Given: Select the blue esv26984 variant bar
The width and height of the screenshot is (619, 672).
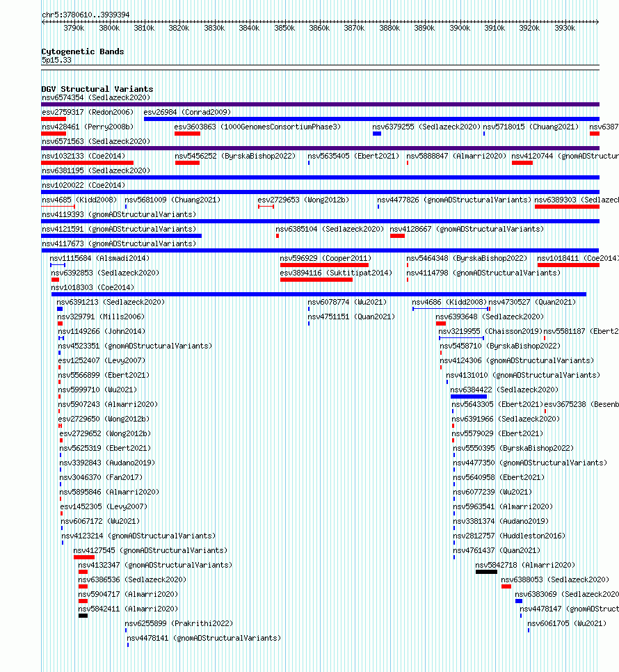Looking at the screenshot, I should tap(371, 119).
